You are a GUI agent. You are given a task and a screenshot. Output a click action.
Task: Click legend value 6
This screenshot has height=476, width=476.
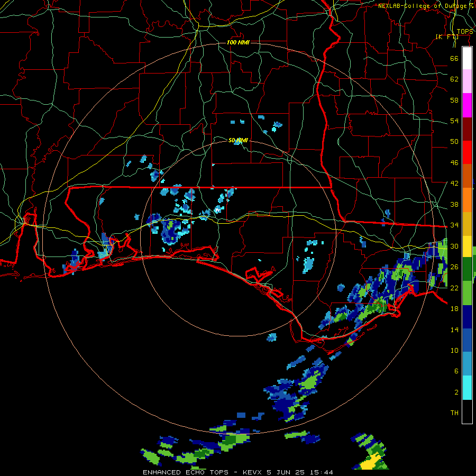tap(456, 371)
